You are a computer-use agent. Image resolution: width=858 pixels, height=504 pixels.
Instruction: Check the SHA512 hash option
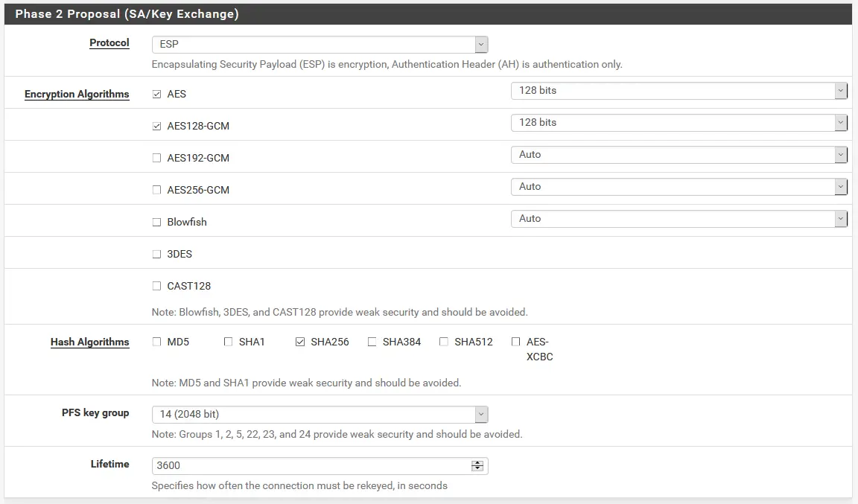pos(444,342)
